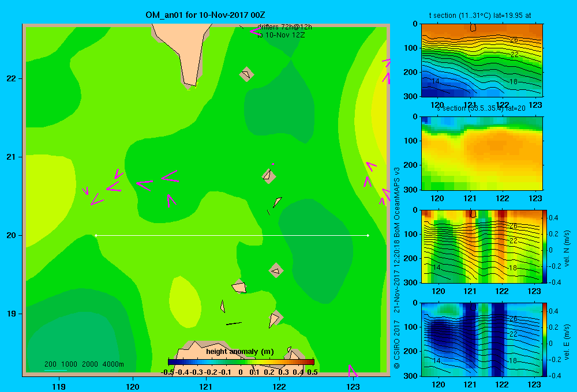Click the 300 depth label on temperature section
Screen dimensions: 577x392
(x=410, y=96)
